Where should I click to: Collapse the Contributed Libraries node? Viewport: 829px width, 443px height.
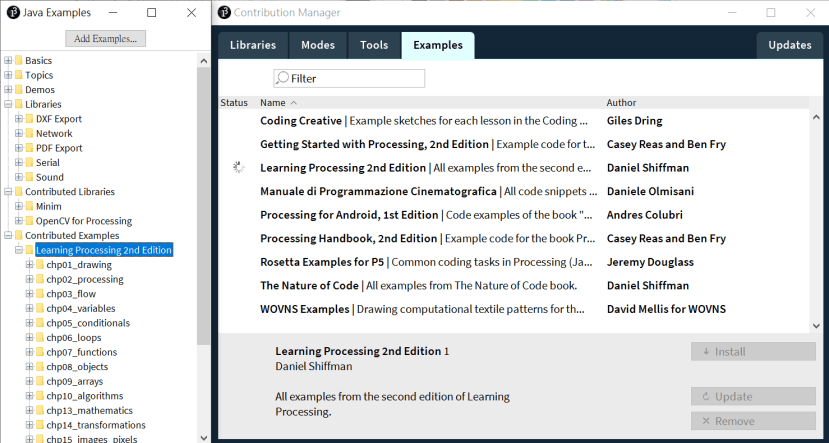[x=8, y=191]
